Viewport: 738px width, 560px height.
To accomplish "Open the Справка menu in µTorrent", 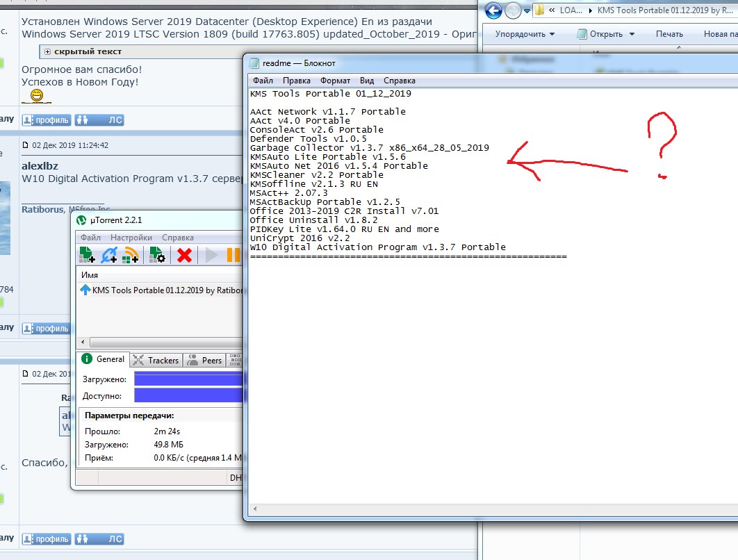I will coord(177,238).
